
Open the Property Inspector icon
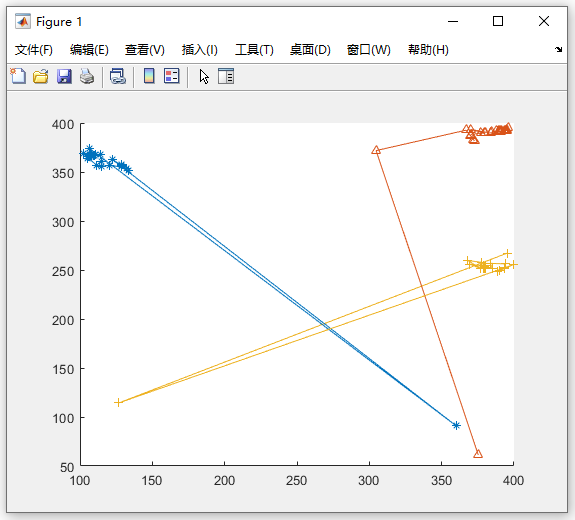(x=226, y=76)
